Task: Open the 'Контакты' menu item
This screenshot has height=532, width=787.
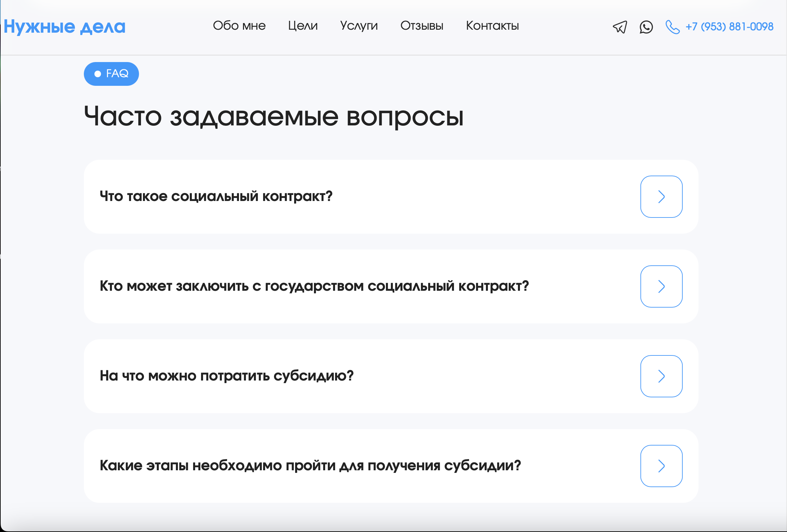Action: (x=493, y=26)
